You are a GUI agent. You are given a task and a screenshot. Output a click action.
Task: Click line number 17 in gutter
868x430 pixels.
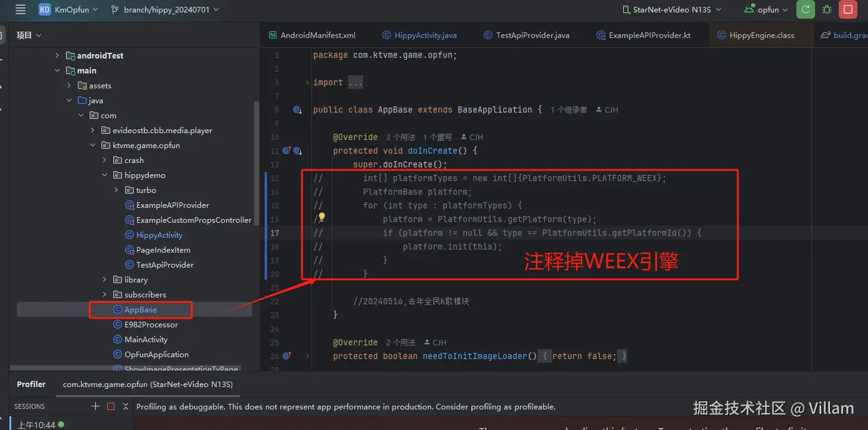(x=275, y=233)
